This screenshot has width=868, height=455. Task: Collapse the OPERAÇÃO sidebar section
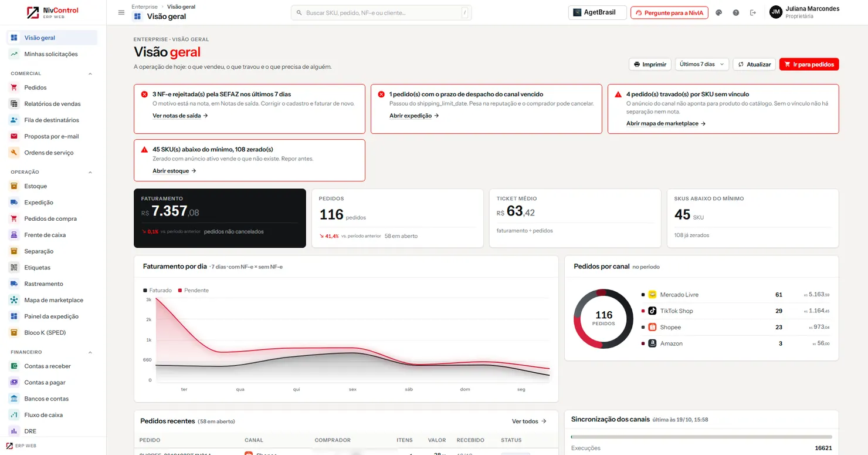(x=90, y=173)
